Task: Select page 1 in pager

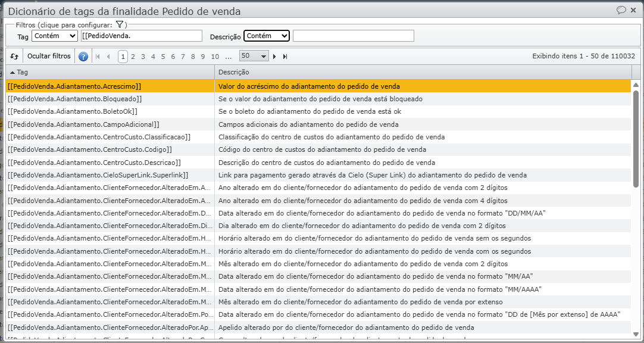Action: pos(123,57)
